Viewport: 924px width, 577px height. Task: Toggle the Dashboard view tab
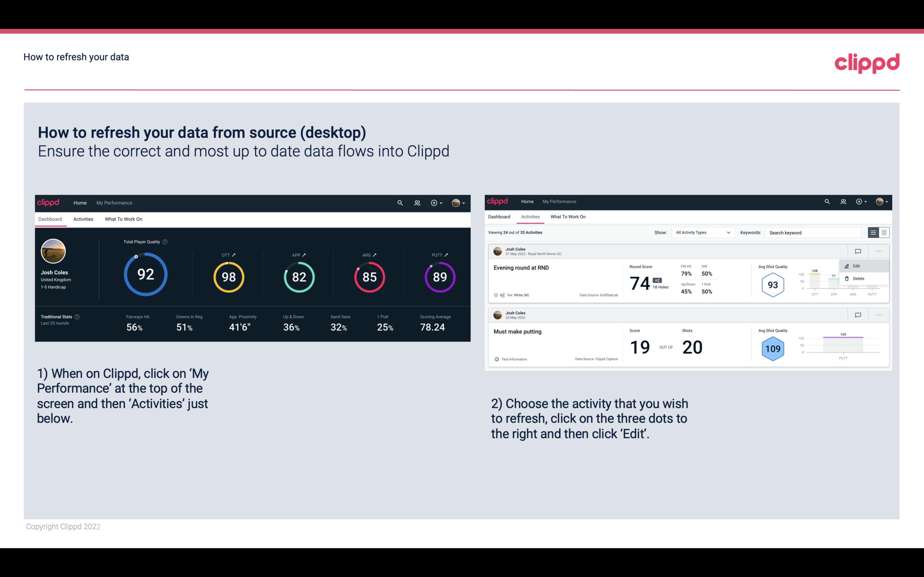[50, 218]
